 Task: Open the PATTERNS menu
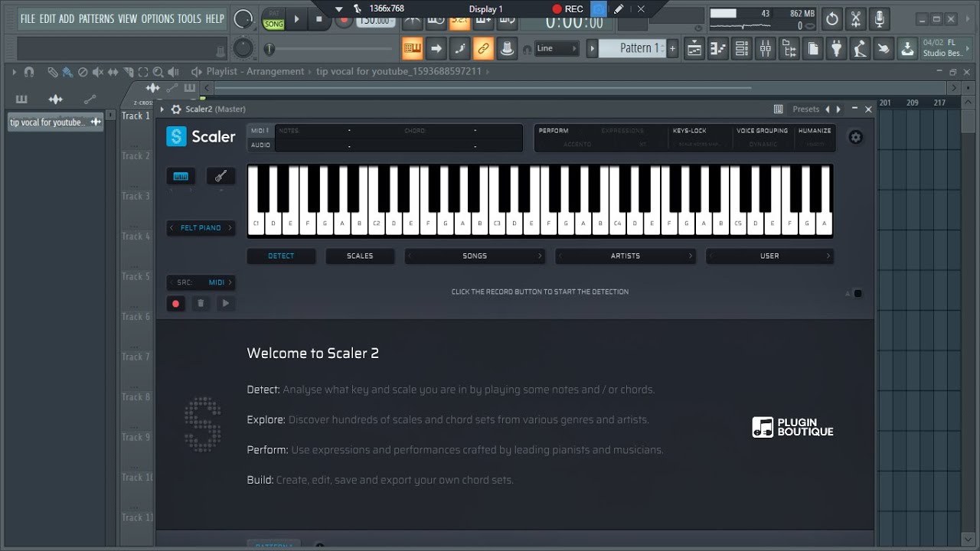(x=96, y=19)
